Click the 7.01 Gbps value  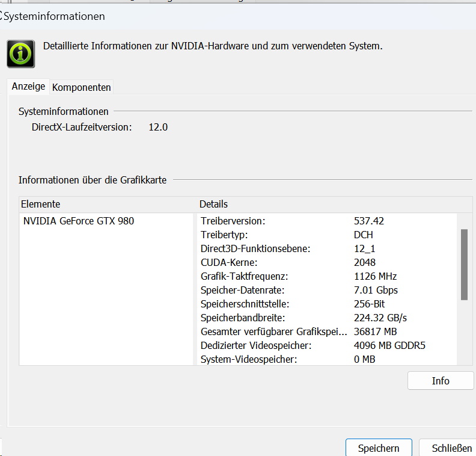point(376,290)
